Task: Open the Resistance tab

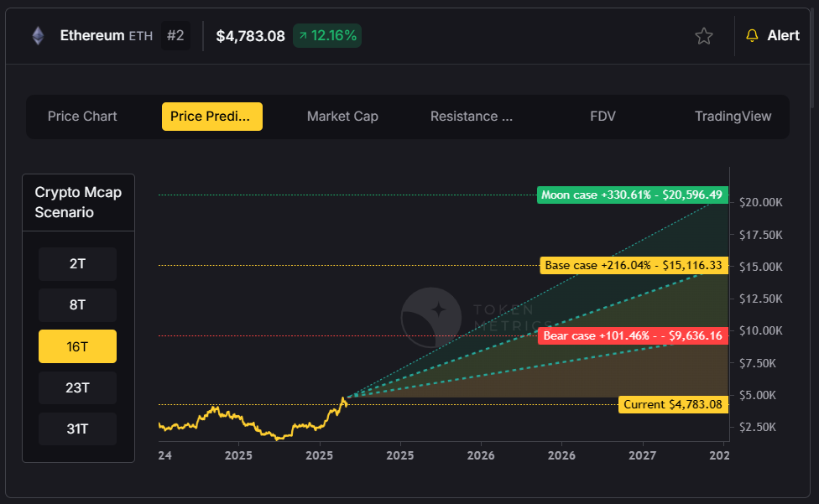Action: click(472, 117)
